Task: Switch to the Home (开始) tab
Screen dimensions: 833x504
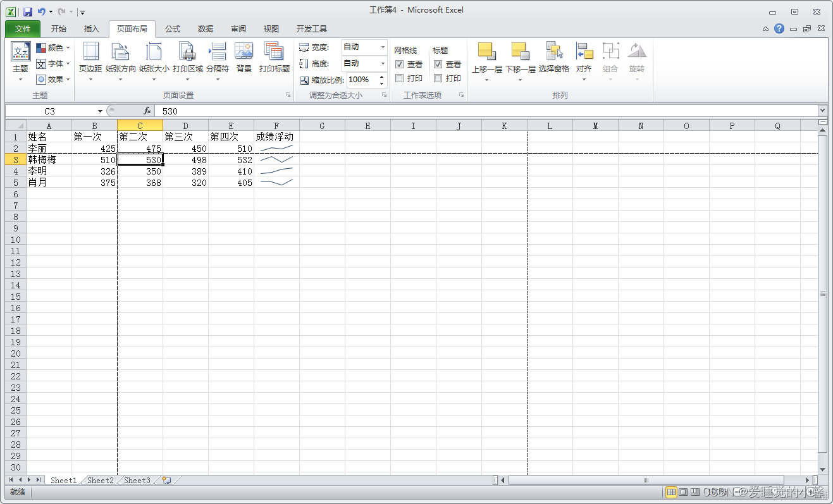Action: [x=59, y=29]
